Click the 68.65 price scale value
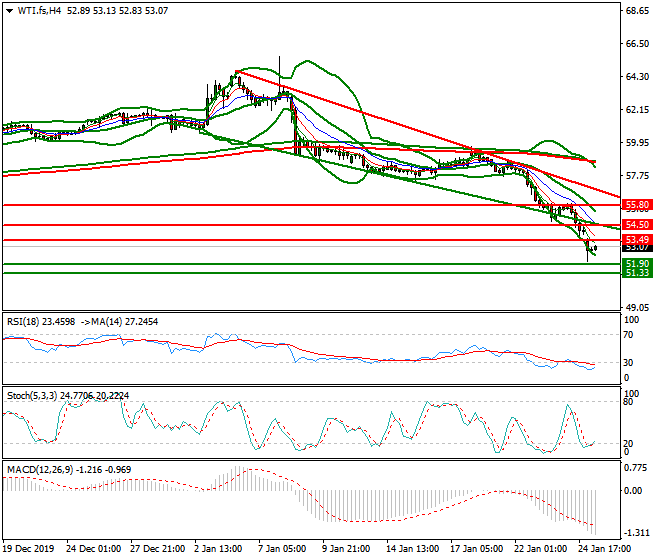 637,11
